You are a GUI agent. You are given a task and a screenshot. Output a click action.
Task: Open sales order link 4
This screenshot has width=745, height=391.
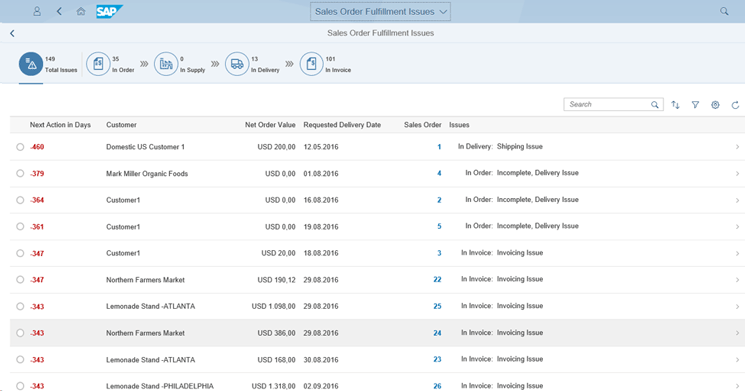coord(439,173)
